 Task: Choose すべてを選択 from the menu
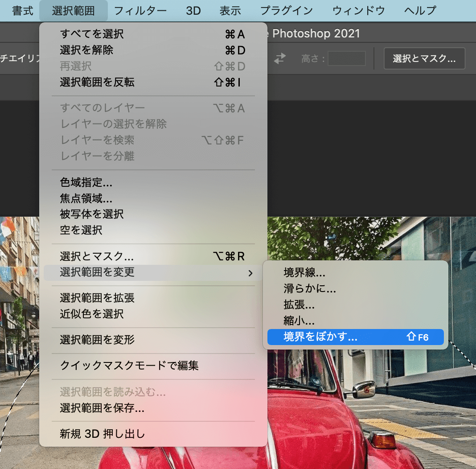coord(153,34)
